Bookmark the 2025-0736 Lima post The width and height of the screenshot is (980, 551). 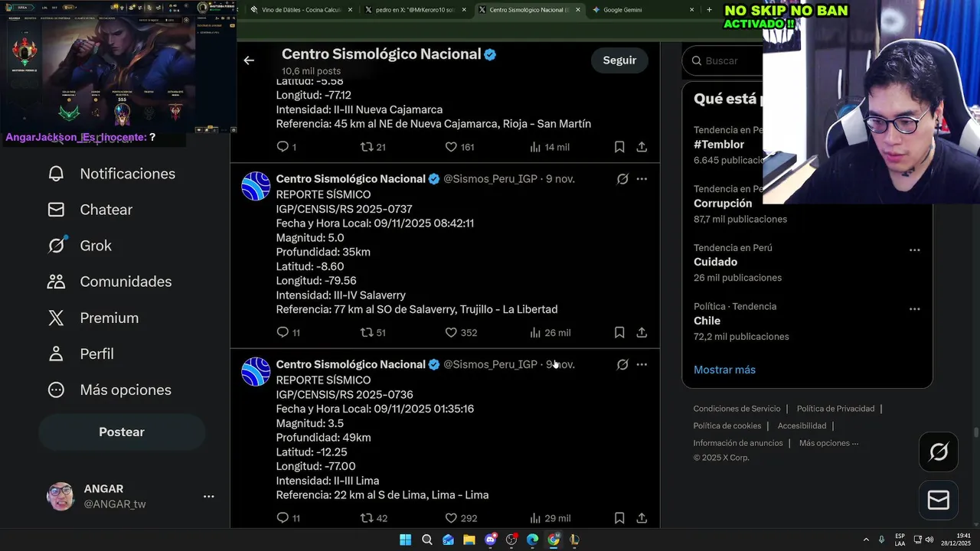[619, 518]
